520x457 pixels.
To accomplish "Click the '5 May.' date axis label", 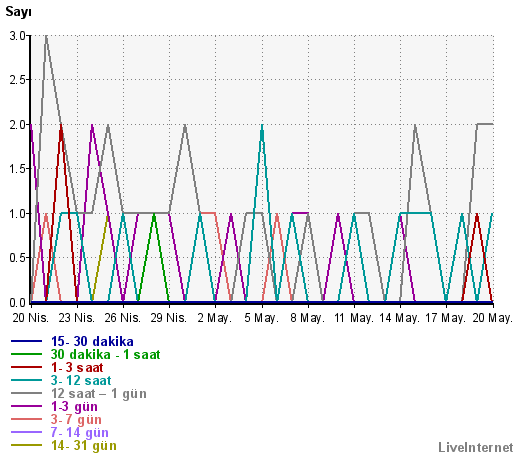I will click(261, 318).
